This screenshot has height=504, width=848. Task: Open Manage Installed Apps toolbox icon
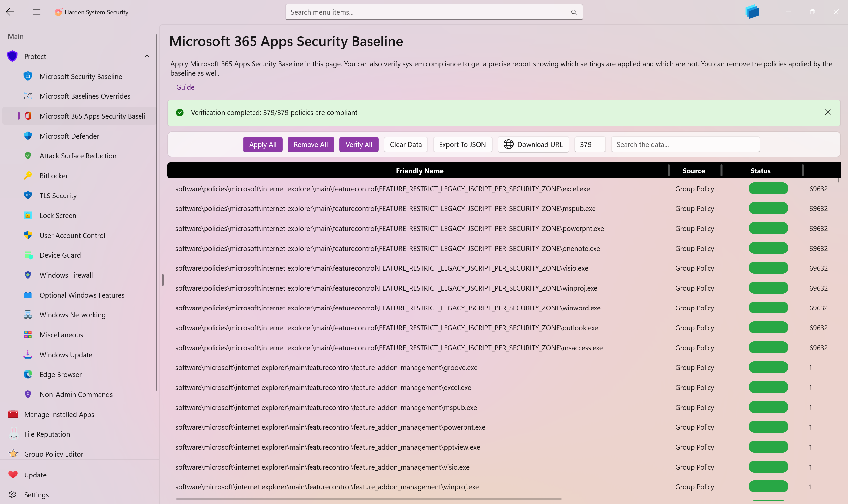13,414
